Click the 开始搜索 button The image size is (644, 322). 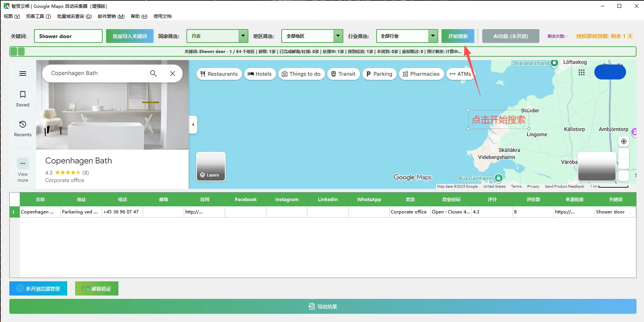pyautogui.click(x=458, y=36)
